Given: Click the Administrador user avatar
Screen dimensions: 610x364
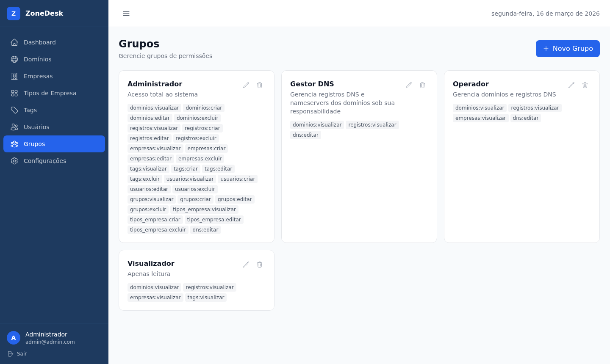Looking at the screenshot, I should [14, 338].
